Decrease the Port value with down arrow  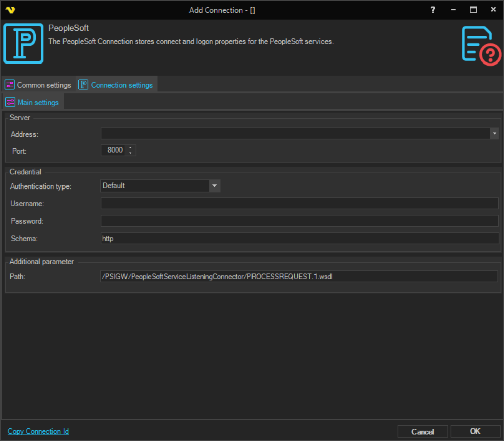point(130,153)
